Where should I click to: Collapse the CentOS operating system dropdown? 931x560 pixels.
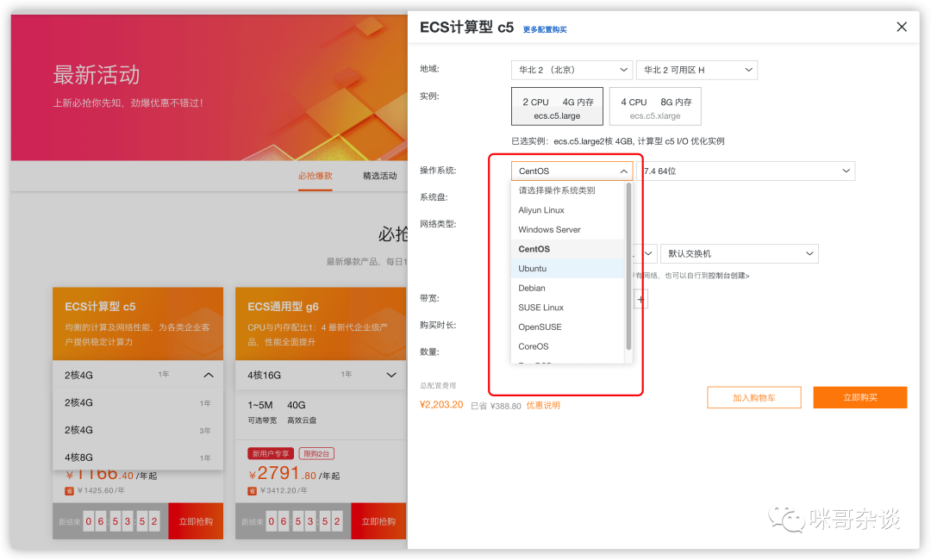click(572, 171)
